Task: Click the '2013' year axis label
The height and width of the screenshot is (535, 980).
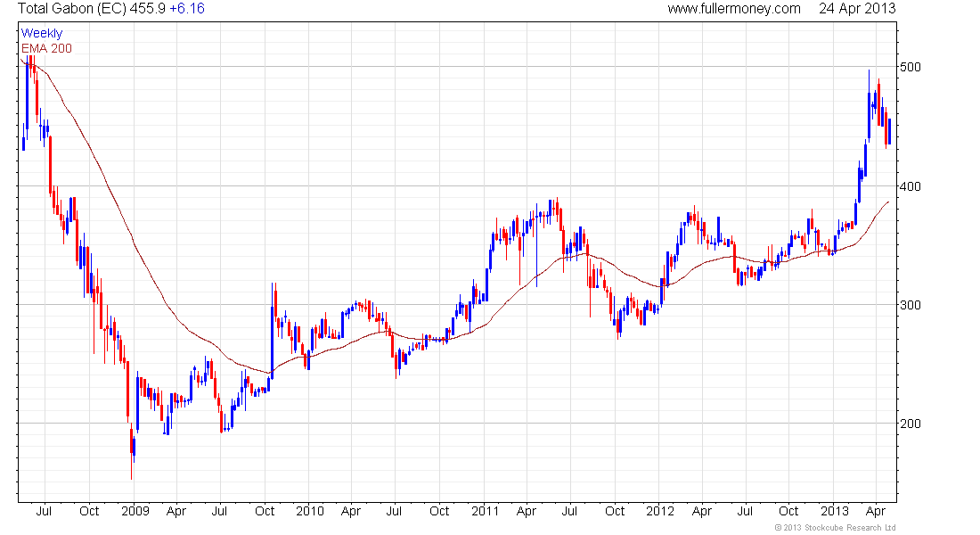Action: (x=835, y=511)
